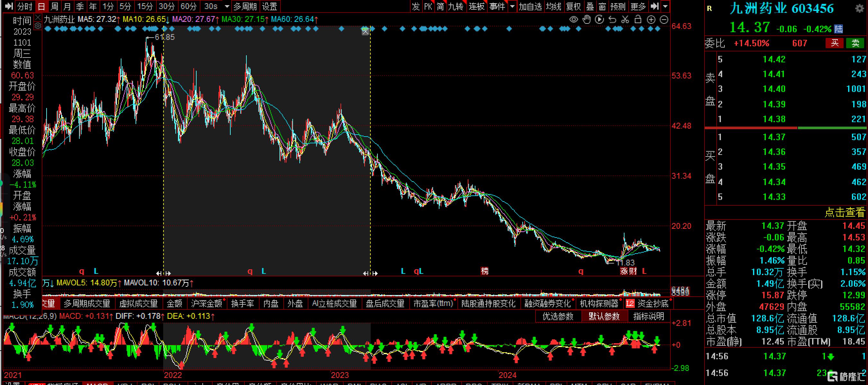The image size is (868, 385).
Task: Click the 涨财 marker near the chart bottom
Action: point(629,271)
